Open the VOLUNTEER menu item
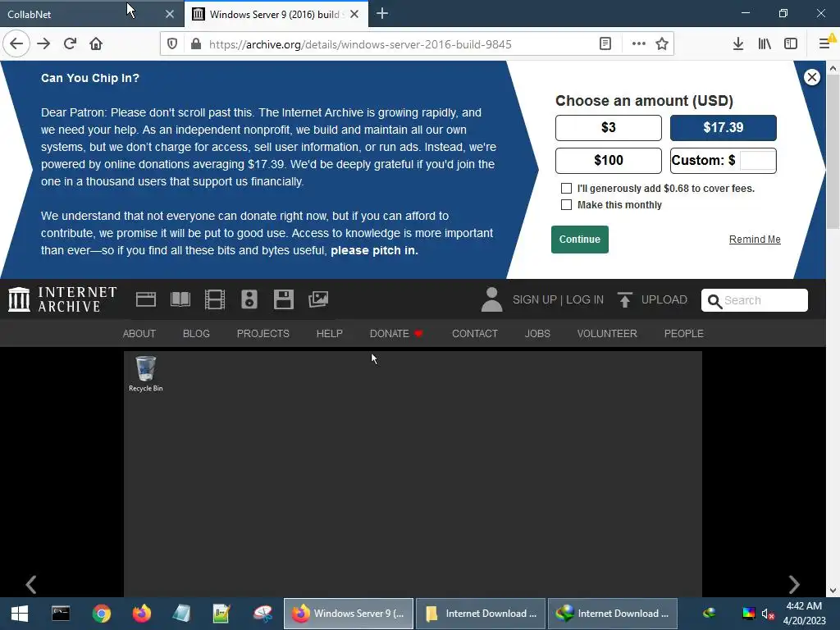Screen dimensions: 840x630 [x=607, y=333]
